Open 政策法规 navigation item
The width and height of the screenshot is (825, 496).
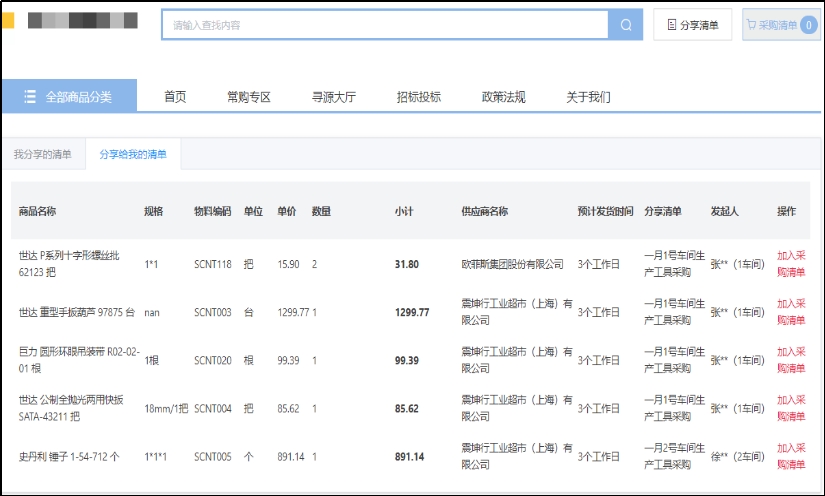[x=503, y=97]
